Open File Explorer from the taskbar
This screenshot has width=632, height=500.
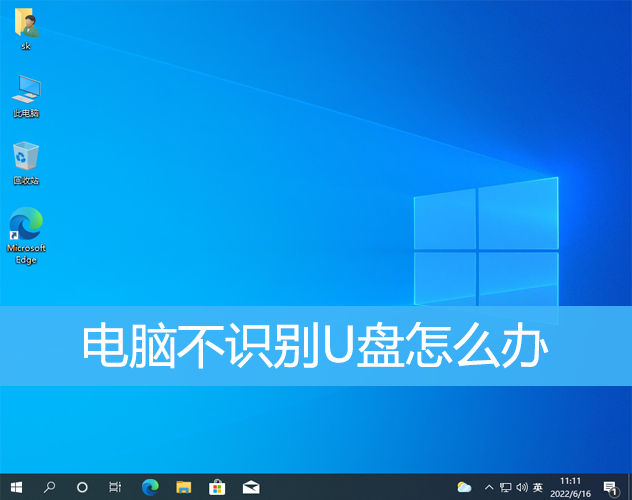(x=183, y=487)
